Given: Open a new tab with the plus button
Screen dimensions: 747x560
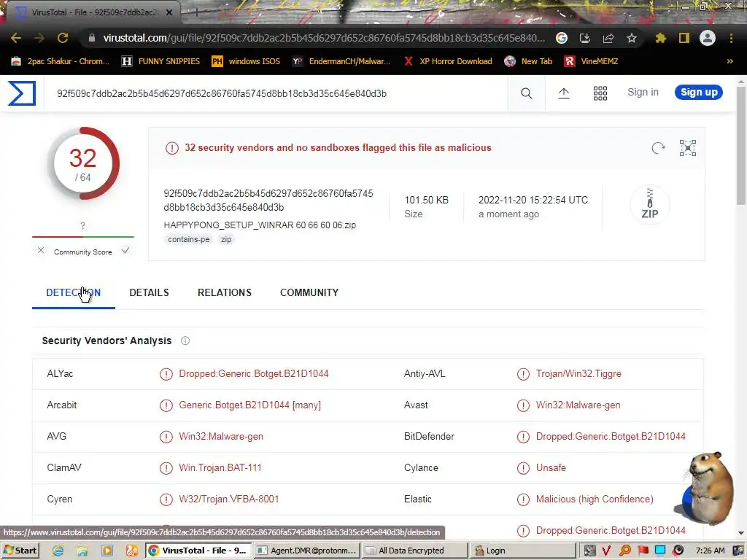Looking at the screenshot, I should [x=196, y=12].
